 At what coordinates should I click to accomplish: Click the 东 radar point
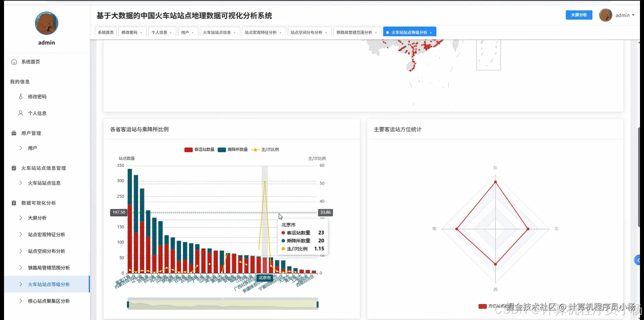click(x=495, y=182)
